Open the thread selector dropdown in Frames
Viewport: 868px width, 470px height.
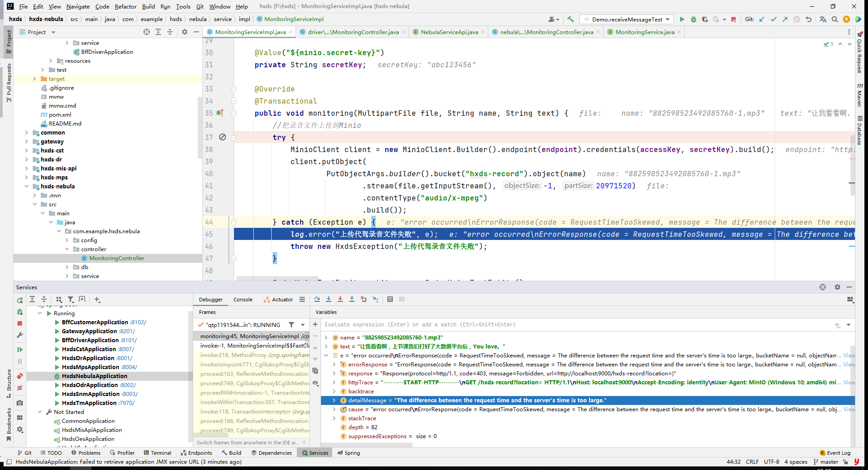303,325
